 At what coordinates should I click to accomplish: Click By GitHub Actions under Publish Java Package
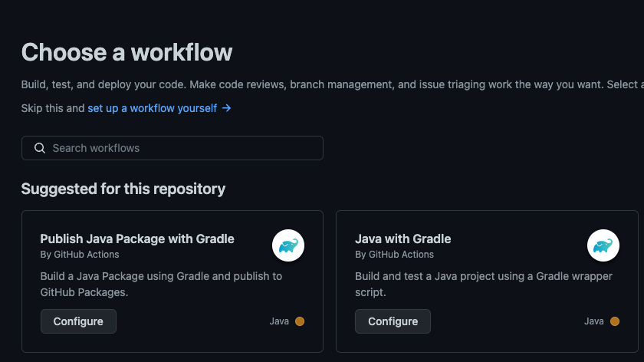click(80, 255)
